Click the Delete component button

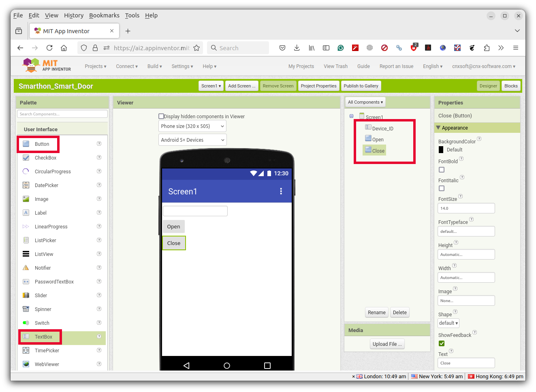[400, 312]
